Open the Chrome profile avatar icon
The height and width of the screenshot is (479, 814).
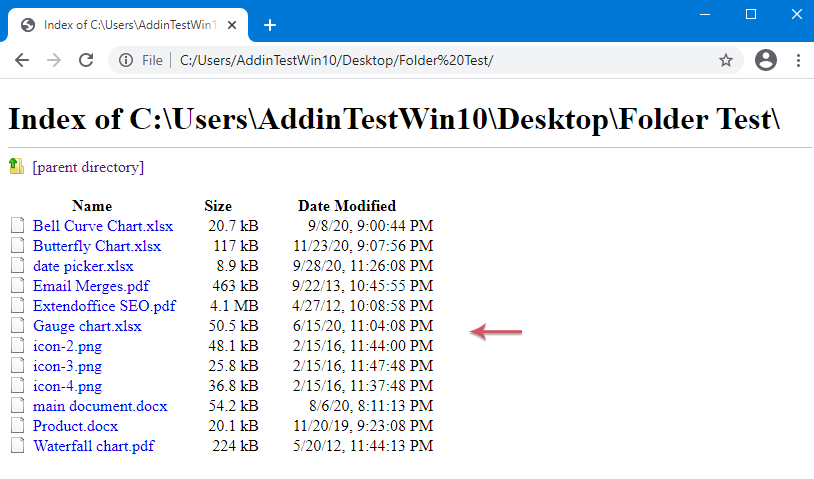tap(766, 60)
